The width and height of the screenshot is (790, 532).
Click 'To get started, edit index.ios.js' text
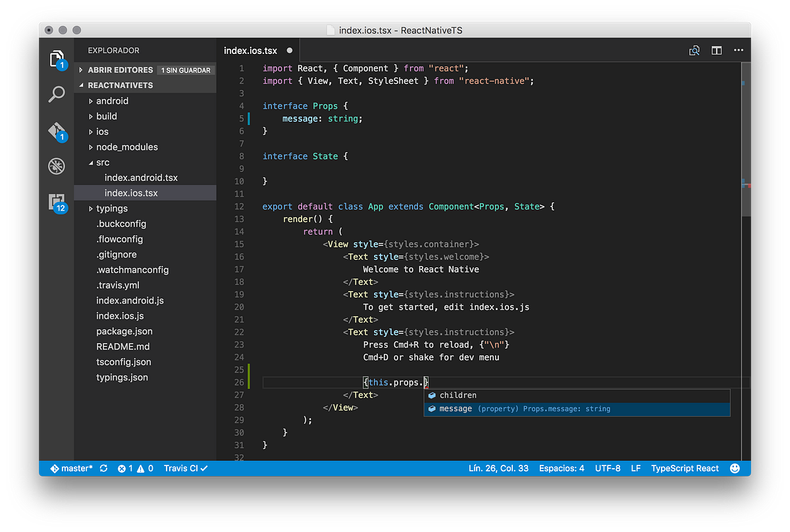pyautogui.click(x=446, y=307)
